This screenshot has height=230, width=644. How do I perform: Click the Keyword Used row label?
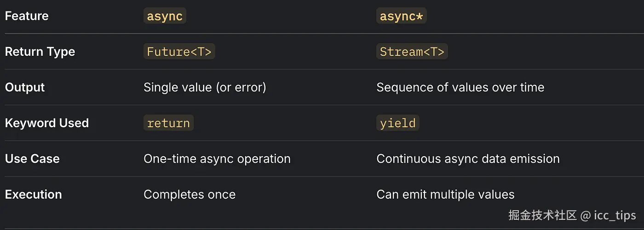point(47,123)
